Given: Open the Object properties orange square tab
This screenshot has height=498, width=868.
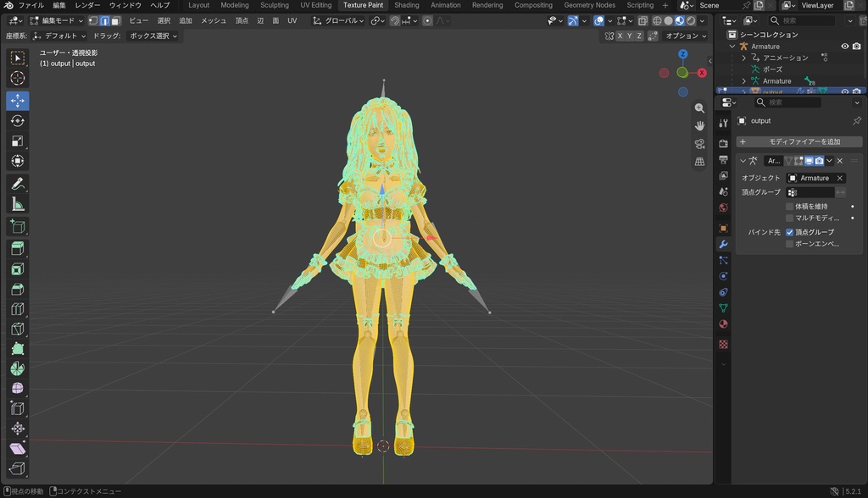Looking at the screenshot, I should tap(723, 228).
